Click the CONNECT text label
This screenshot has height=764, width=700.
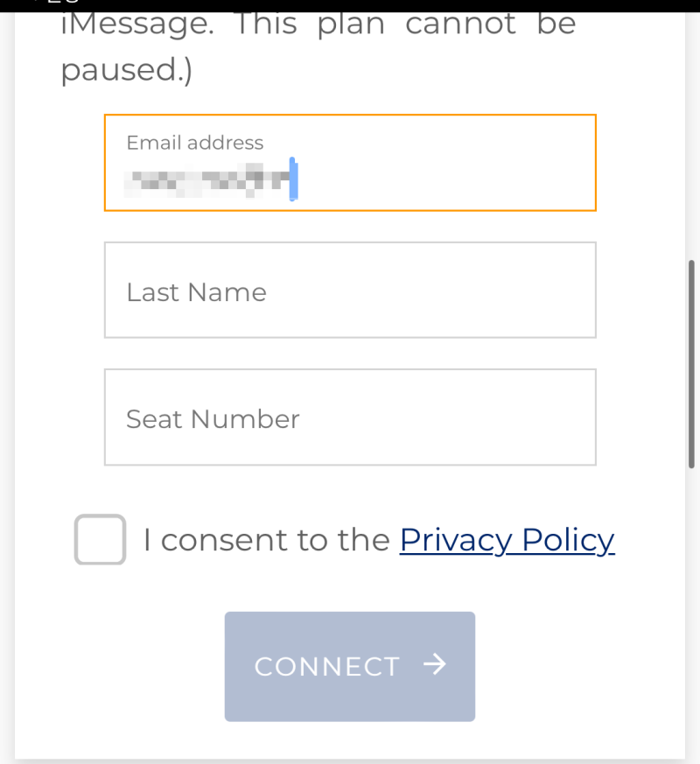pyautogui.click(x=326, y=667)
